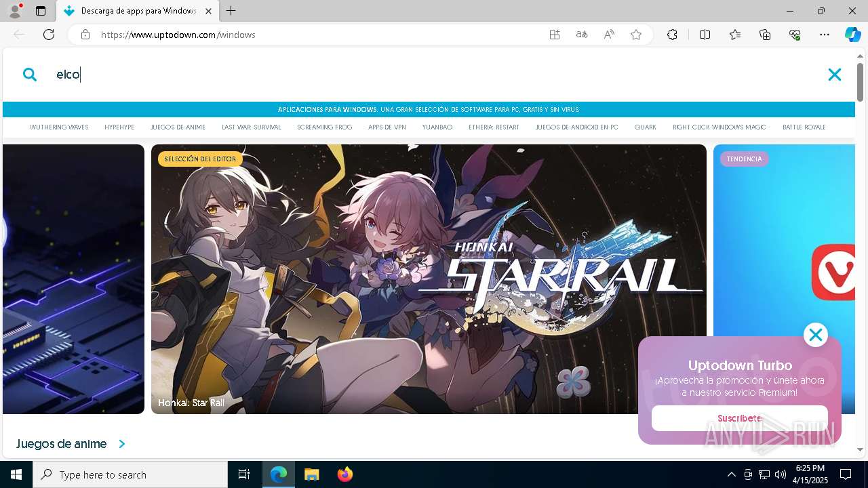Open network settings tray icon
Viewport: 868px width, 488px height.
764,474
